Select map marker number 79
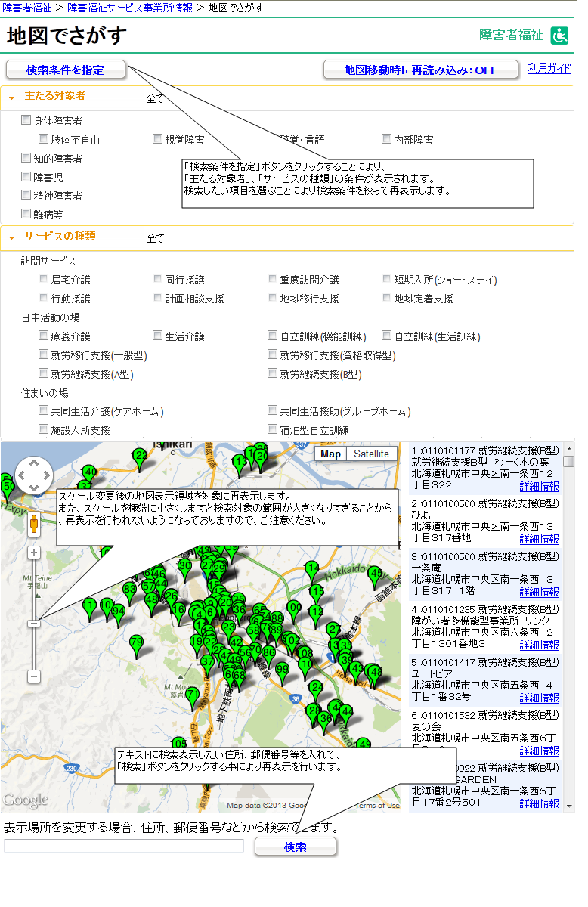588x907 pixels. pos(136,645)
